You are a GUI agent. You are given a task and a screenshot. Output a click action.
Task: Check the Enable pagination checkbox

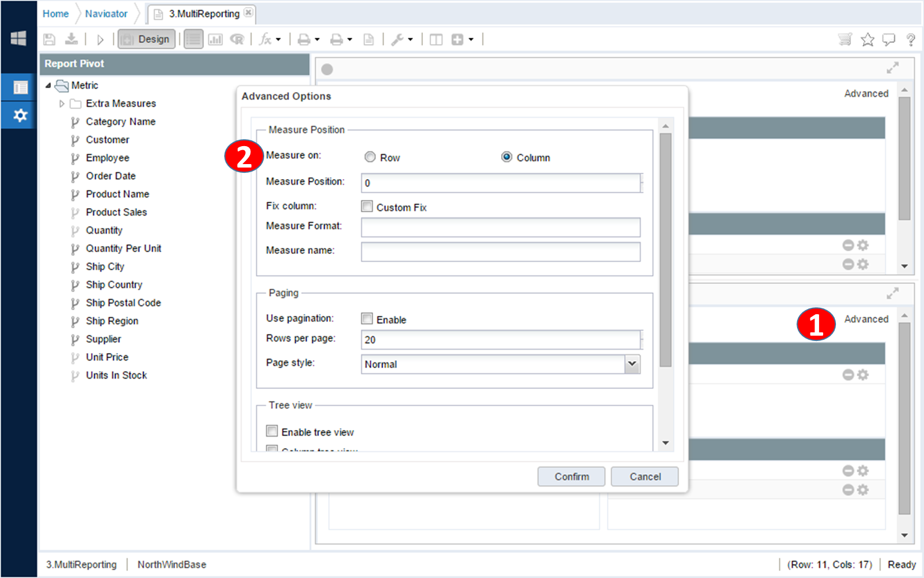click(367, 319)
